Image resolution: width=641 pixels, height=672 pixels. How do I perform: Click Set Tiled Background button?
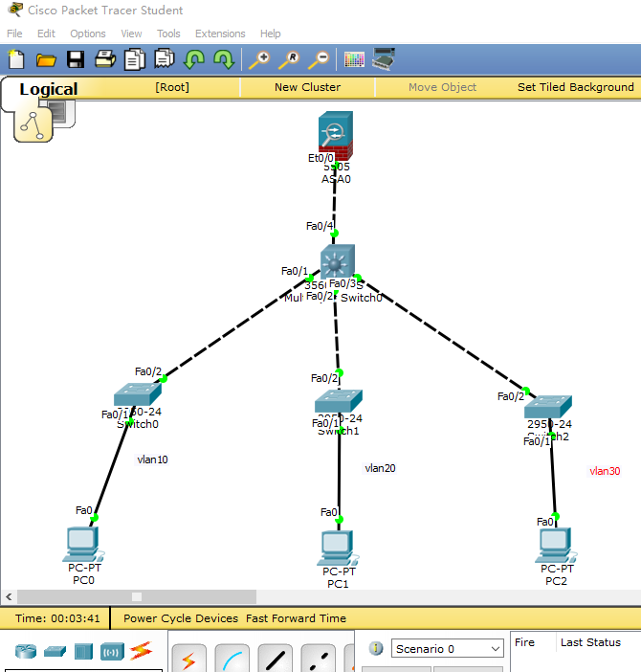576,87
